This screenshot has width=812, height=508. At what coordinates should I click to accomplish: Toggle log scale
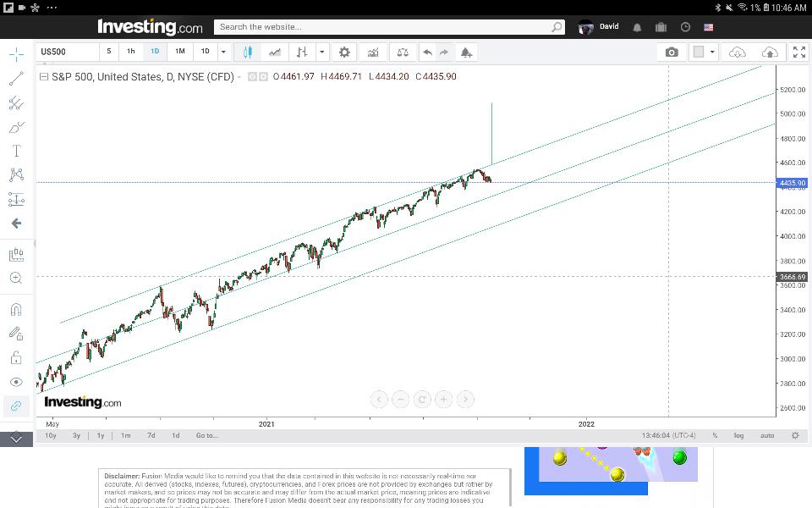(x=738, y=435)
